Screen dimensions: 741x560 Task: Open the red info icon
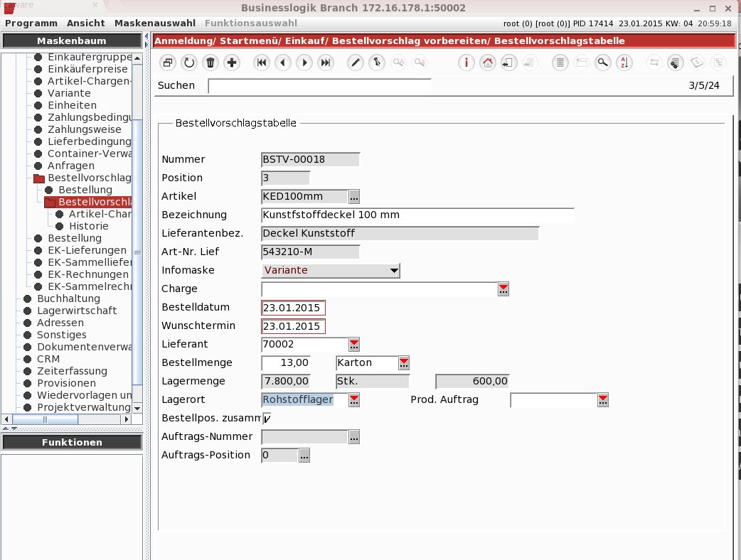(x=466, y=63)
